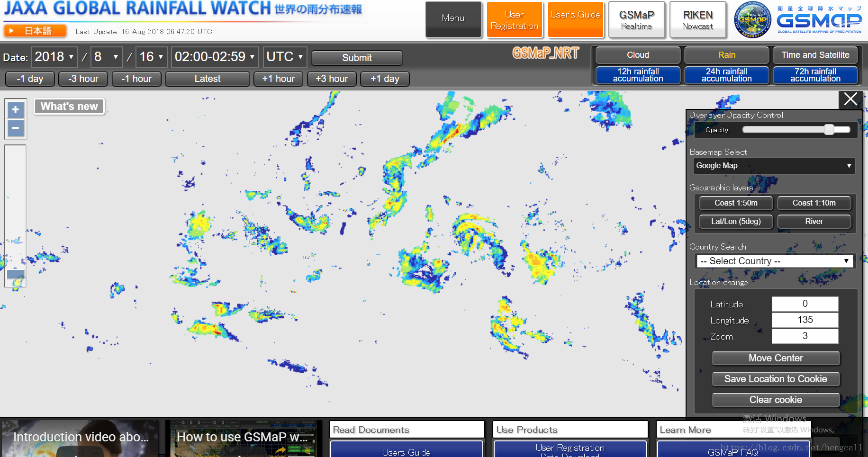Open the day dropdown showing 16
The width and height of the screenshot is (868, 457).
152,57
